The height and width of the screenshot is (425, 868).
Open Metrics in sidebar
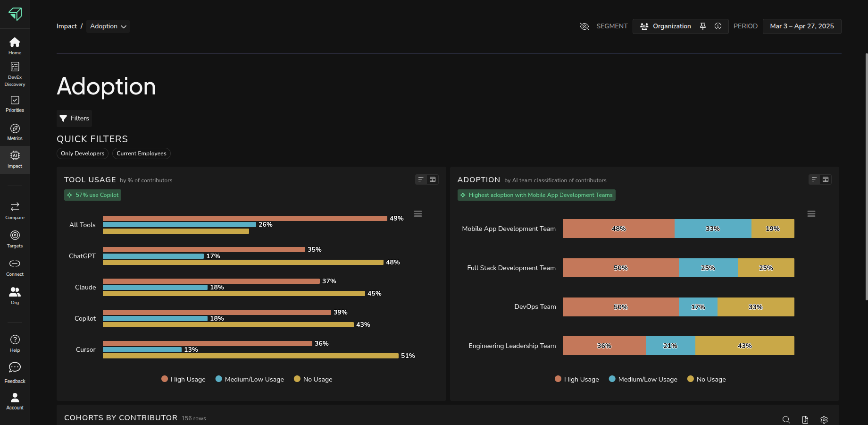pos(15,132)
